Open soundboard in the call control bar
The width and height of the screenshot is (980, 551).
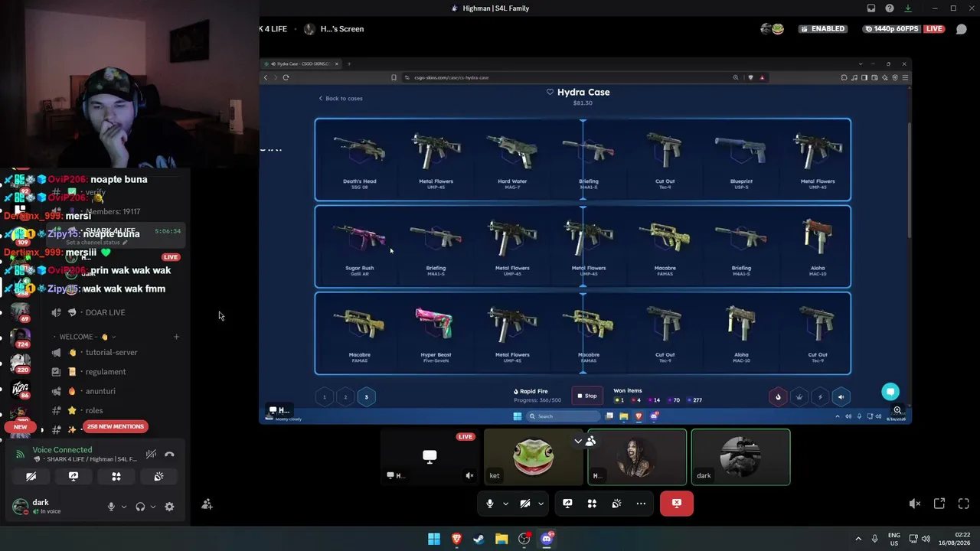point(616,504)
